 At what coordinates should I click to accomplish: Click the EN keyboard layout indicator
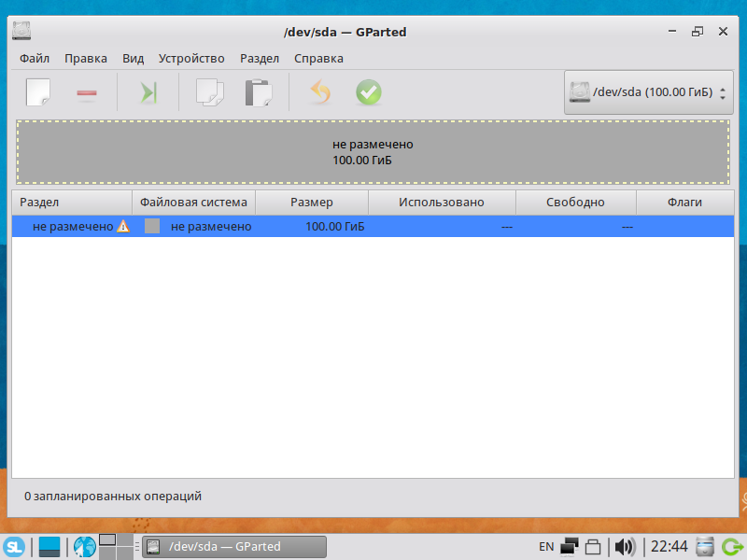[x=546, y=547]
